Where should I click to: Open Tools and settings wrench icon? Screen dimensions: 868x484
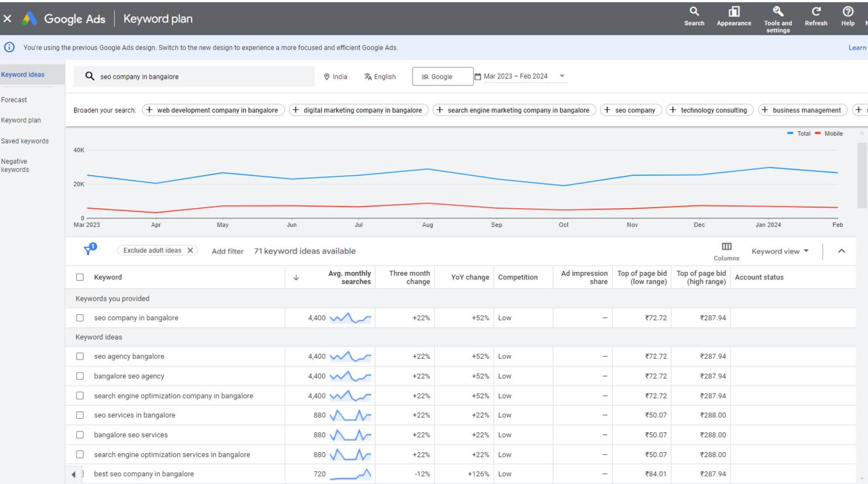pos(778,19)
